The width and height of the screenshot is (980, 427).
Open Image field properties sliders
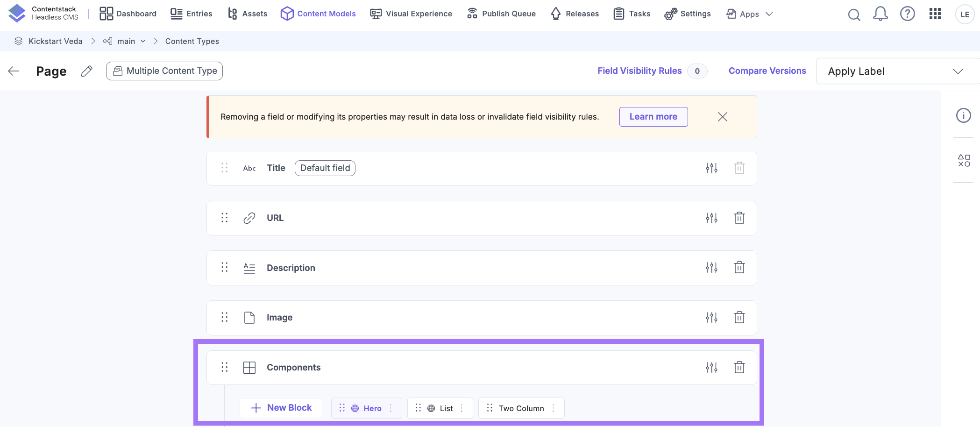pyautogui.click(x=712, y=318)
